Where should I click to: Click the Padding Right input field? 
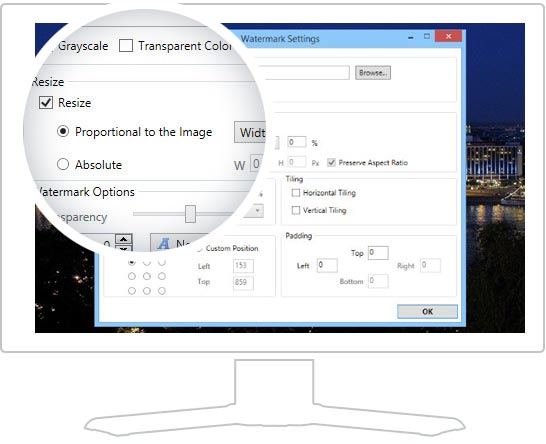430,265
